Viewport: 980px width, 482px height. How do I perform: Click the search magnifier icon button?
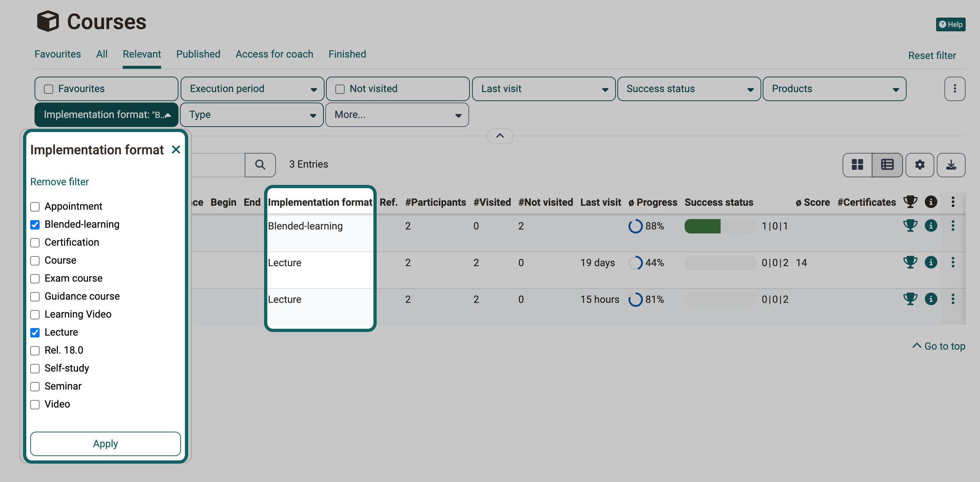260,165
